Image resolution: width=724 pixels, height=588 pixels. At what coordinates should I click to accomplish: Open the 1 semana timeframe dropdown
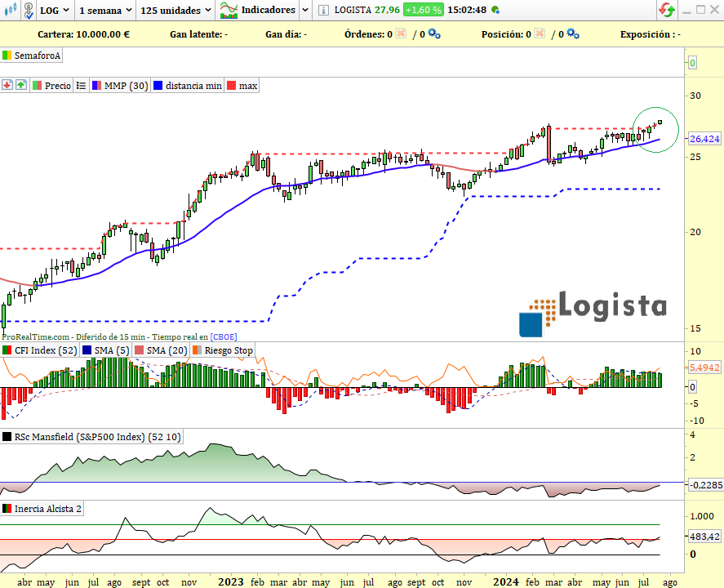click(105, 10)
